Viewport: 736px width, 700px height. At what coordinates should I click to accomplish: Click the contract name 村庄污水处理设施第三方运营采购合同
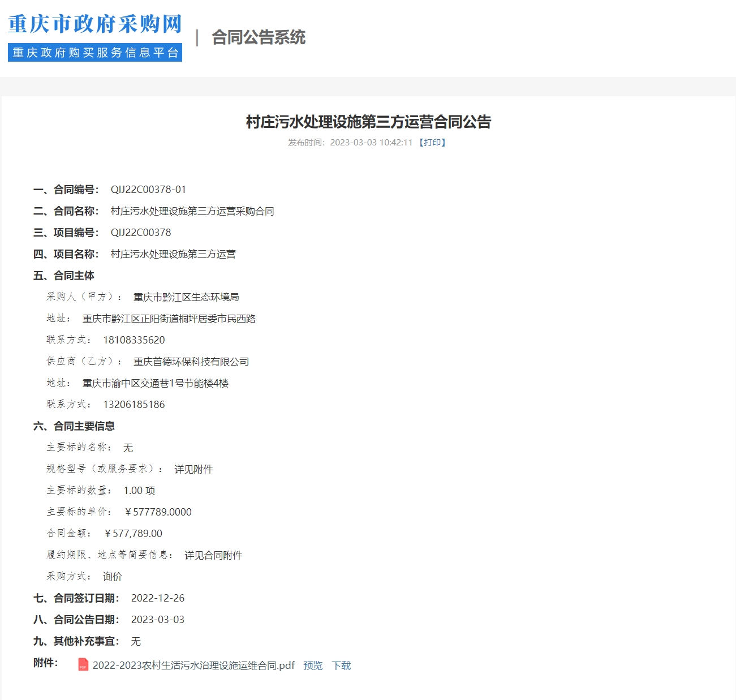[x=192, y=211]
